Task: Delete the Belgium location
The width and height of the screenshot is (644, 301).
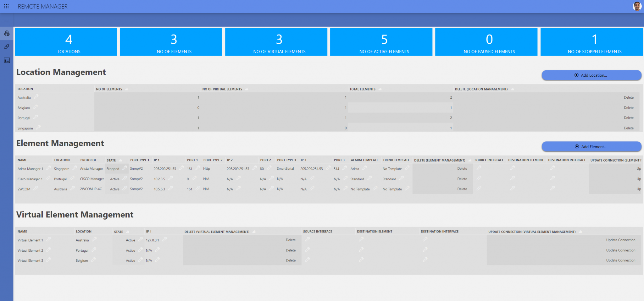Action: pos(629,107)
